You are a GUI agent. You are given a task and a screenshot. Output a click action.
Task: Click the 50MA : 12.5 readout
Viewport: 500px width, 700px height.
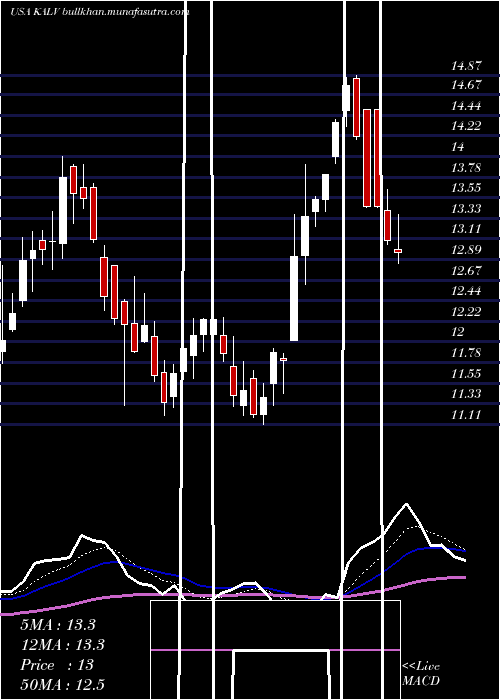tap(62, 685)
